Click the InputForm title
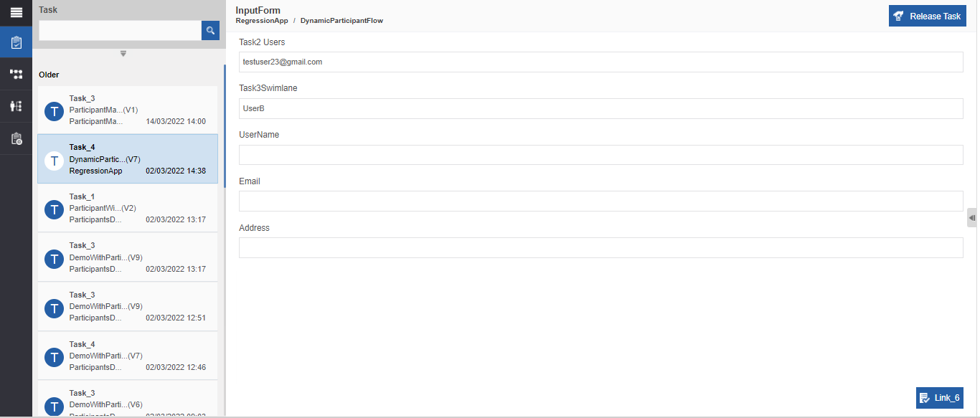The width and height of the screenshot is (980, 418). click(258, 10)
